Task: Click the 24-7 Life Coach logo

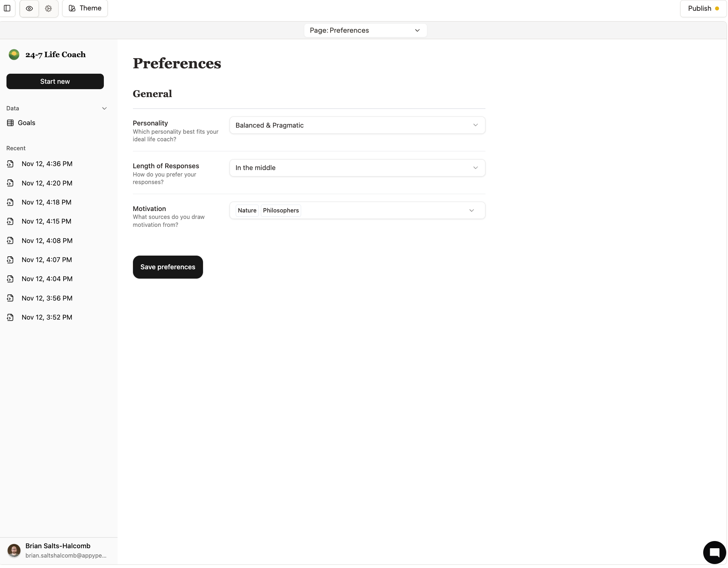Action: click(14, 55)
